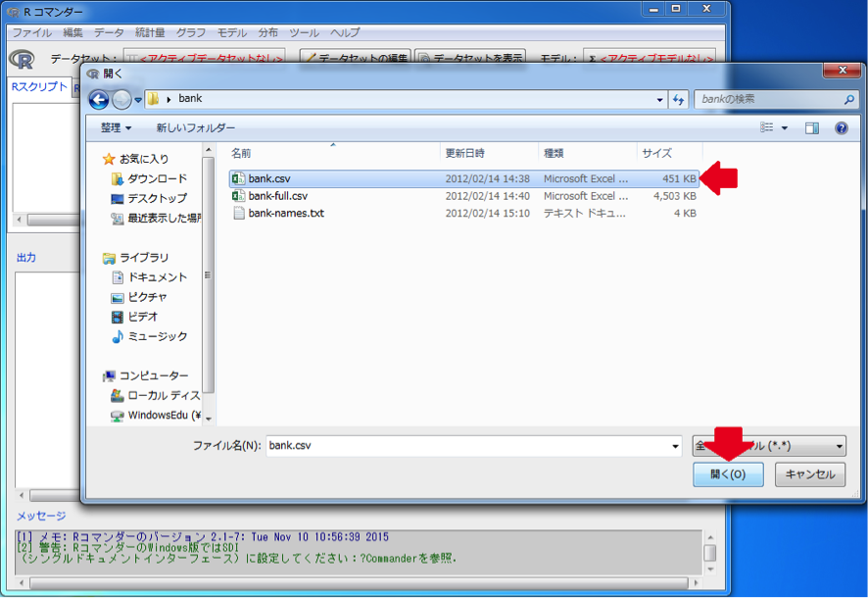Open デスクトップ in navigation pane
This screenshot has height=598, width=868.
[157, 199]
